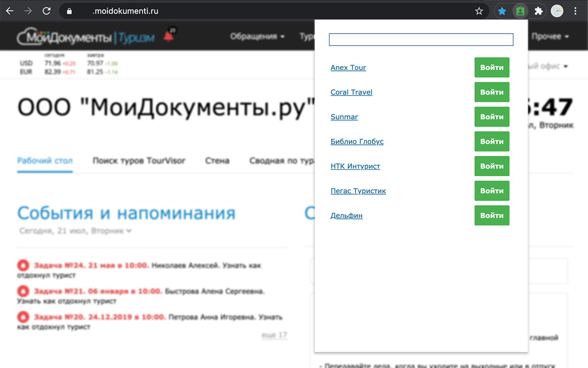This screenshot has height=368, width=588.
Task: Show more events via еще 17
Action: [x=274, y=335]
